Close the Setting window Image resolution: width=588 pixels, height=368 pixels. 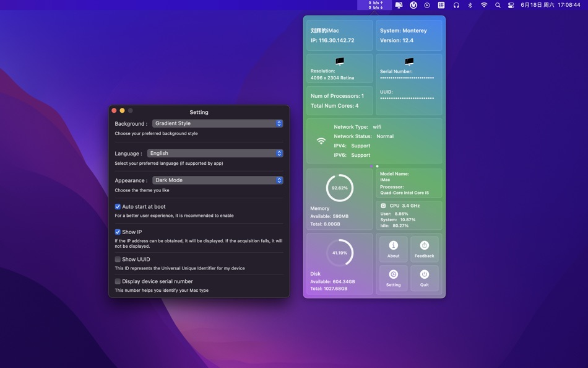coord(114,110)
